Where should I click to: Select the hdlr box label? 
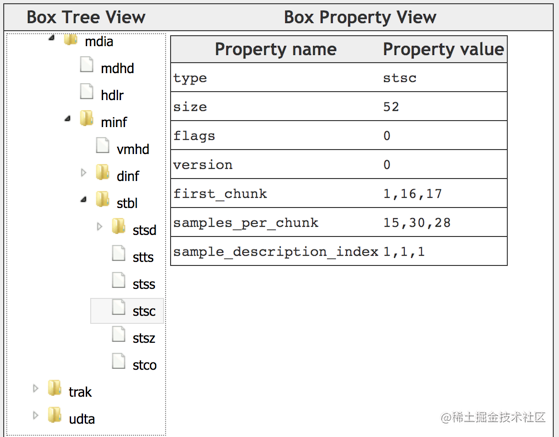(x=112, y=96)
